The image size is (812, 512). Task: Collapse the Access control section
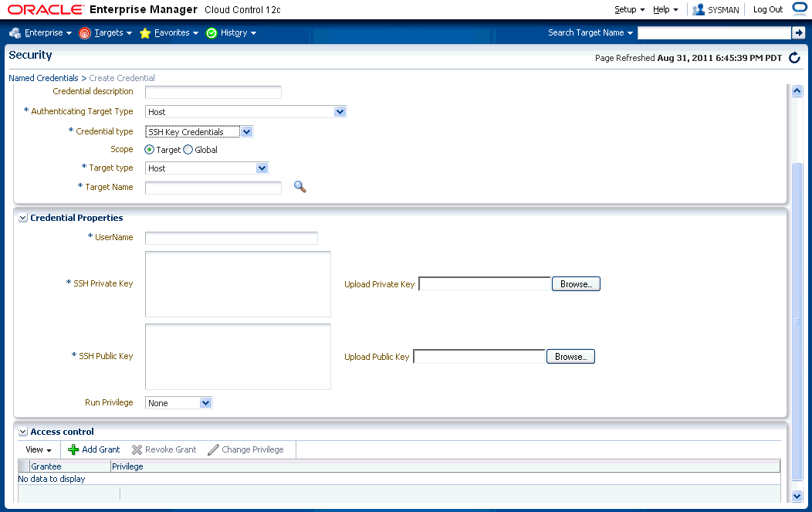point(23,432)
